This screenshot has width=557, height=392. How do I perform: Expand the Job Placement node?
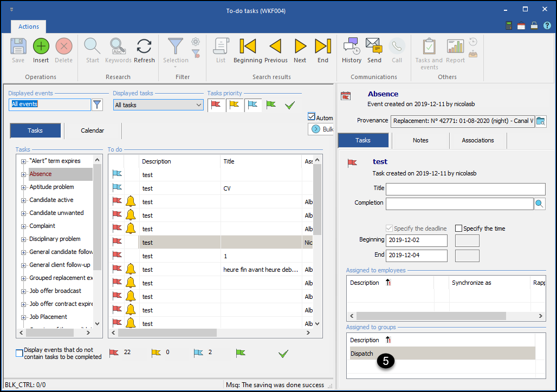click(23, 317)
